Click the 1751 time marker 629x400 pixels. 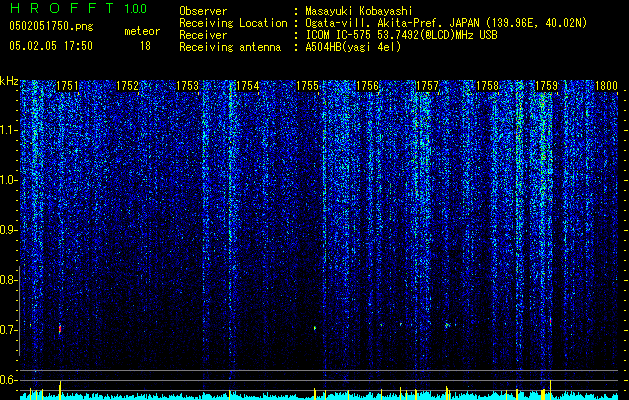click(x=67, y=86)
